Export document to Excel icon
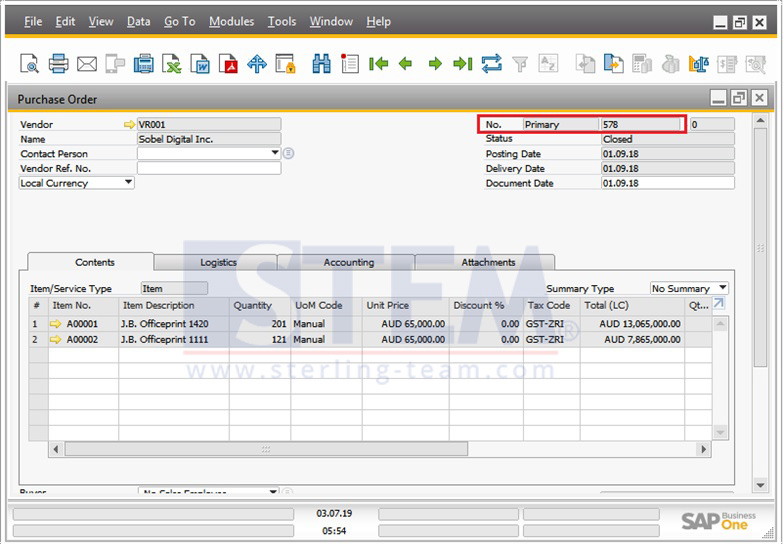This screenshot has width=783, height=544. tap(172, 64)
